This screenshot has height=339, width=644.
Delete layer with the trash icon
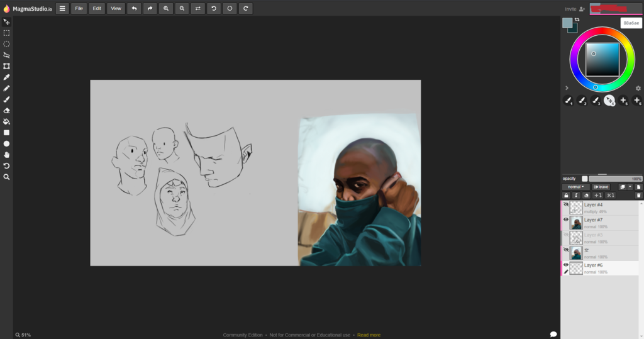pos(638,196)
